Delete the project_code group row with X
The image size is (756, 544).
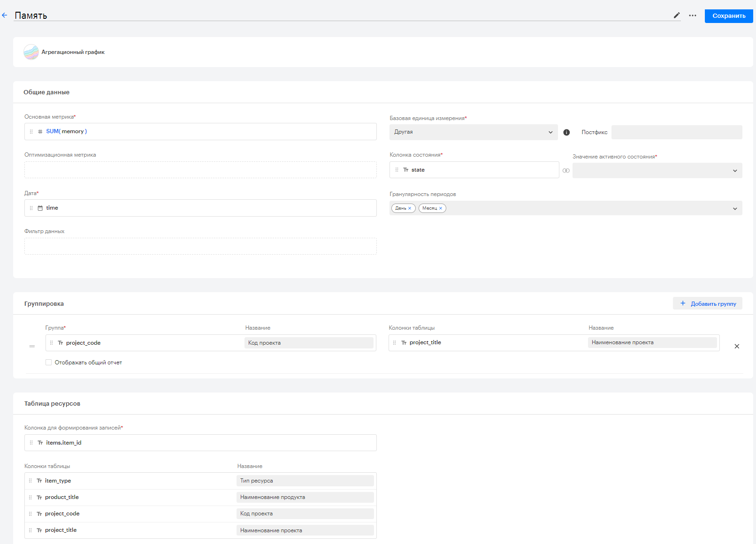737,346
